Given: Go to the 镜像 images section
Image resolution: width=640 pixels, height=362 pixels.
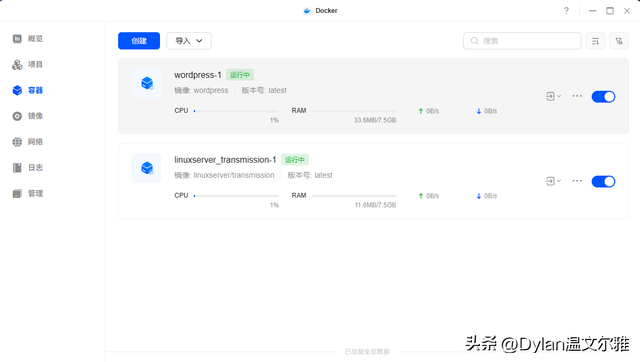Looking at the screenshot, I should pos(28,116).
